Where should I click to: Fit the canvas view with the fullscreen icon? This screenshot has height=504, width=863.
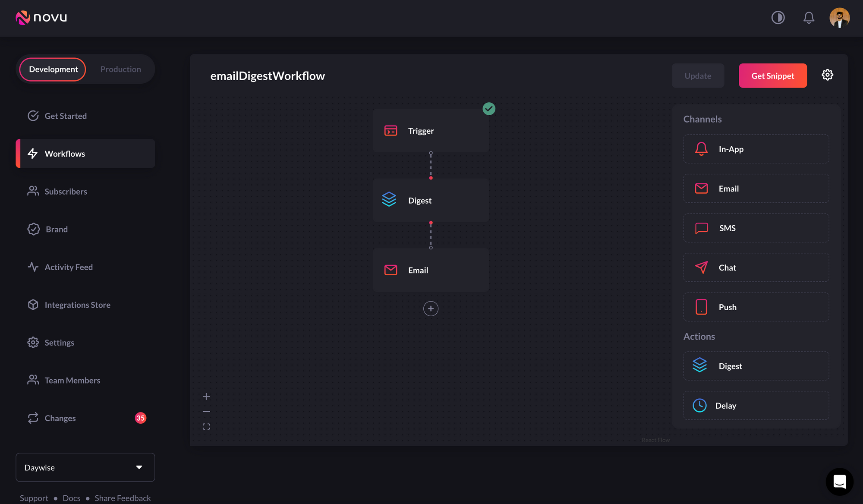206,427
